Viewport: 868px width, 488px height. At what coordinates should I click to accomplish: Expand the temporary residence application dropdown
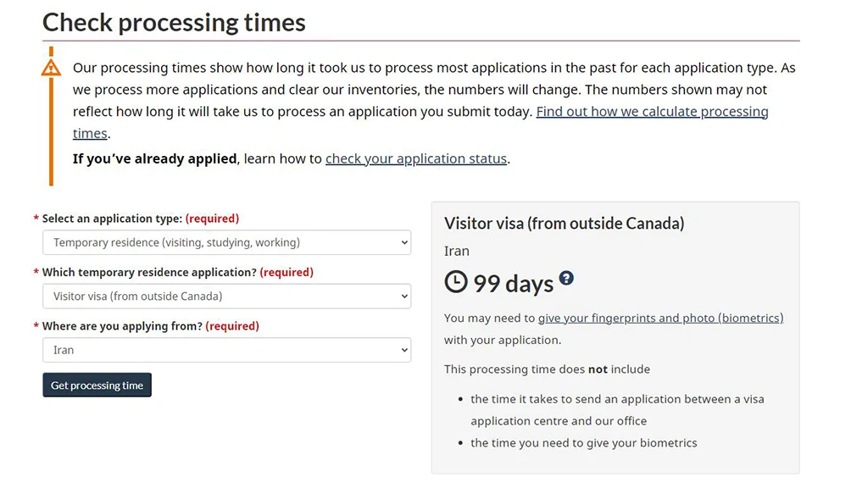pos(226,297)
